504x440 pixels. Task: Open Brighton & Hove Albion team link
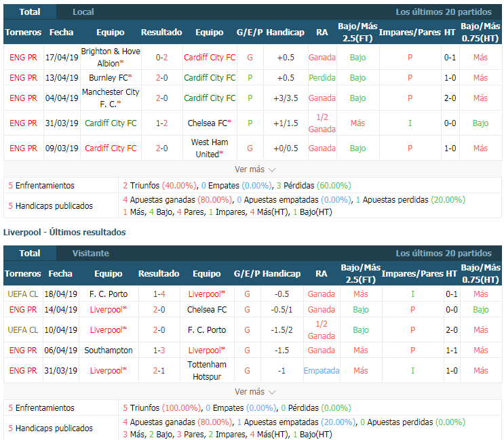pyautogui.click(x=111, y=57)
